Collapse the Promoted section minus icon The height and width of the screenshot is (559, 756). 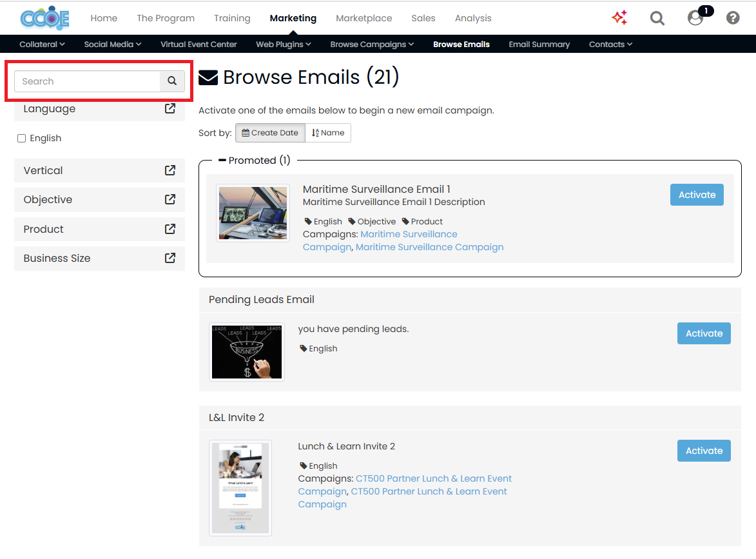click(222, 160)
